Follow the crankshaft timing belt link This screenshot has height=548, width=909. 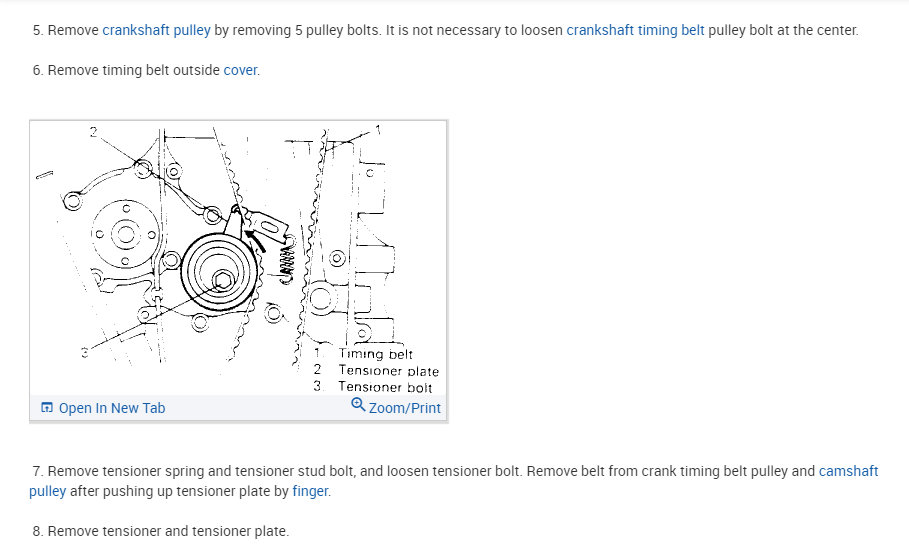635,30
